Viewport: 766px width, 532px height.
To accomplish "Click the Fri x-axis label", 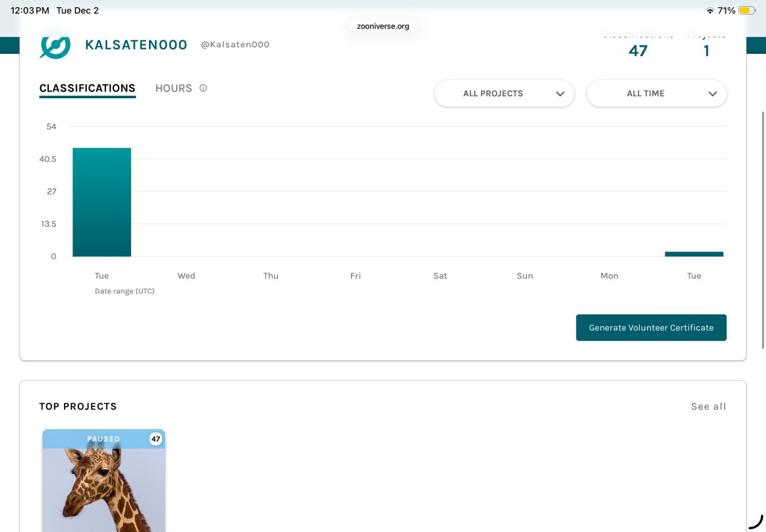I will pyautogui.click(x=355, y=276).
